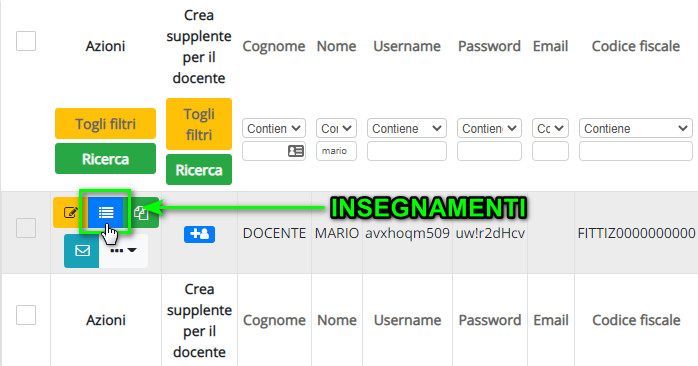
Task: Click the green copy documents icon
Action: click(x=142, y=212)
